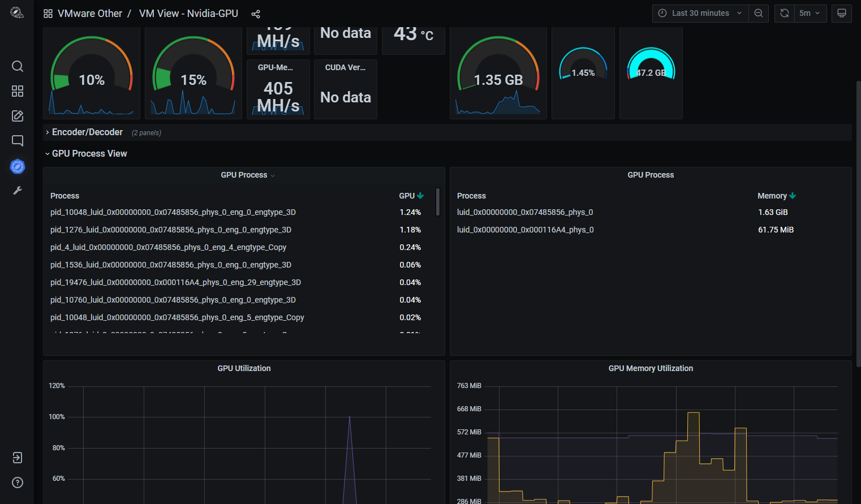Click the 61.75 MiB memory value
861x504 pixels.
776,230
